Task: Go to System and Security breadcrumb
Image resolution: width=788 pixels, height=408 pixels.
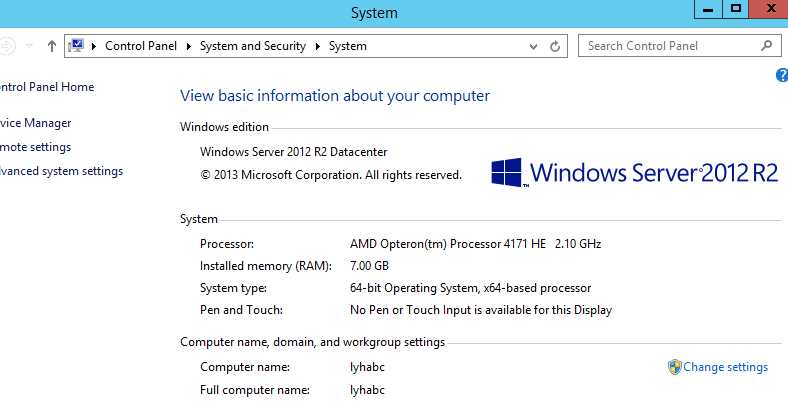Action: pos(253,46)
